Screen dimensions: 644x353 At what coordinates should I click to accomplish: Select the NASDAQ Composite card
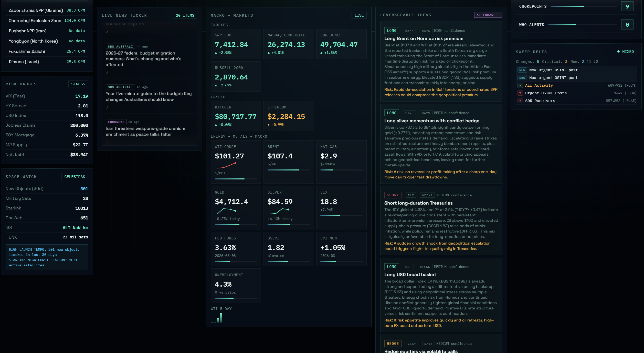(289, 44)
